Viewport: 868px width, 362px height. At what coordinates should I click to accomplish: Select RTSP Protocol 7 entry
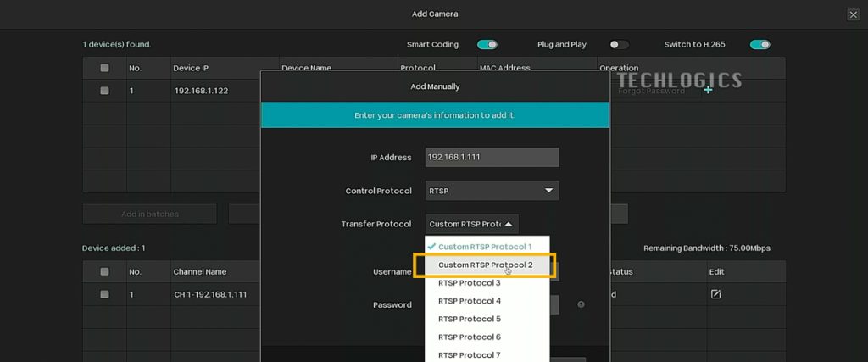coord(470,354)
